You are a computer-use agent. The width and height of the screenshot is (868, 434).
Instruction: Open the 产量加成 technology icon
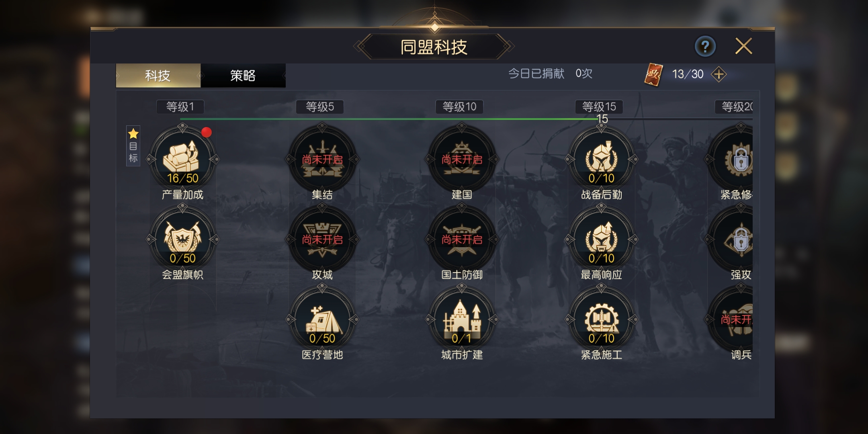pyautogui.click(x=182, y=159)
